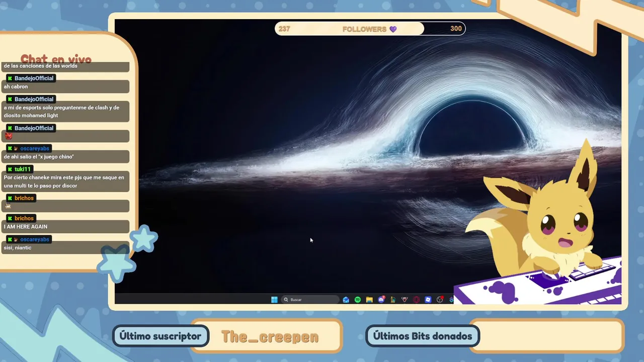The image size is (644, 362).
Task: Click the 'The_creepen' subscriber name
Action: click(270, 336)
